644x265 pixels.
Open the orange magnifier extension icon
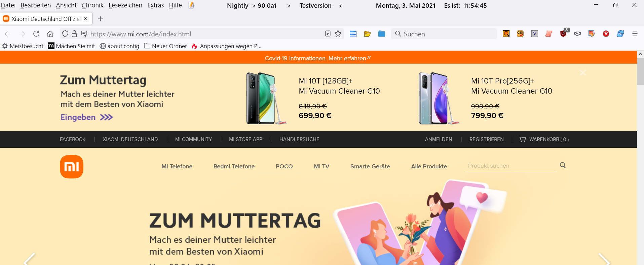click(506, 34)
